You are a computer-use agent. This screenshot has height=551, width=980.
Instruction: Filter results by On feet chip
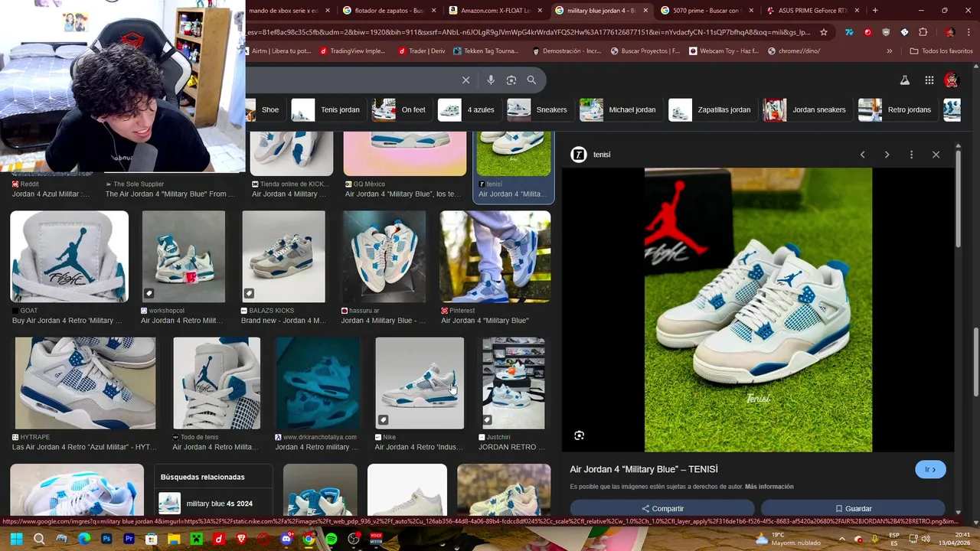tap(400, 109)
